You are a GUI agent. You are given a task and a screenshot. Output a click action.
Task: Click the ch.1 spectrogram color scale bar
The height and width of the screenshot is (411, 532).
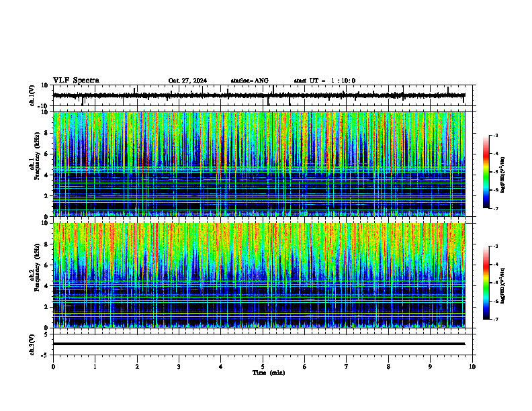coord(486,172)
